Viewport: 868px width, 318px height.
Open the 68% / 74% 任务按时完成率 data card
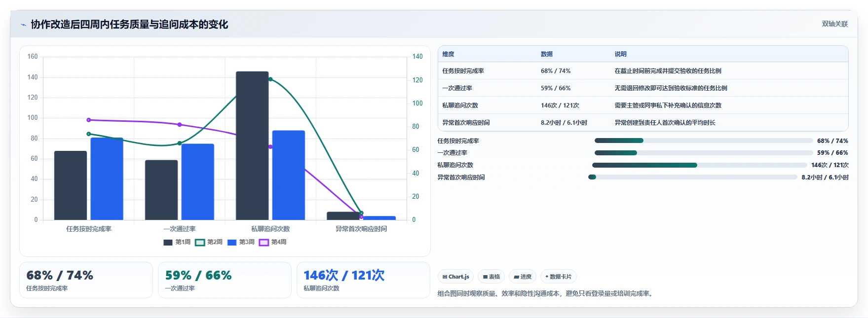[x=86, y=280]
